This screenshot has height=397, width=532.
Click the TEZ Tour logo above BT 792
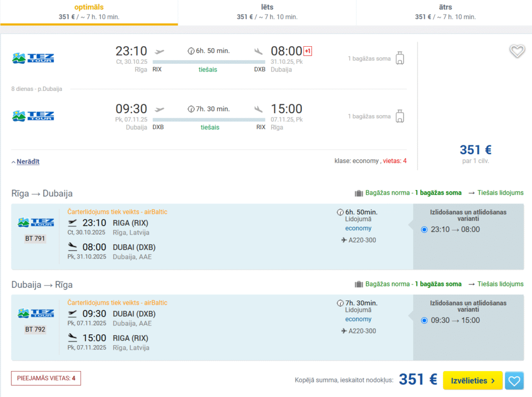(35, 313)
